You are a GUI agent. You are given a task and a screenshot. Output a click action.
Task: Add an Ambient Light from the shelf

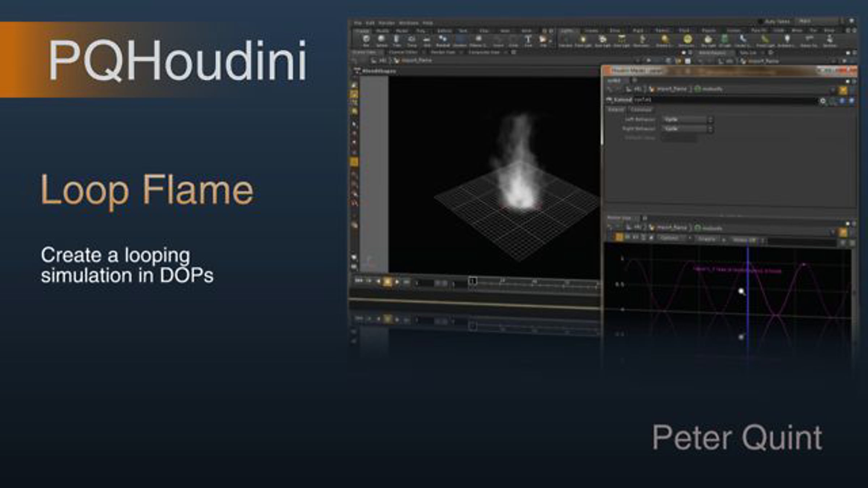coord(787,40)
